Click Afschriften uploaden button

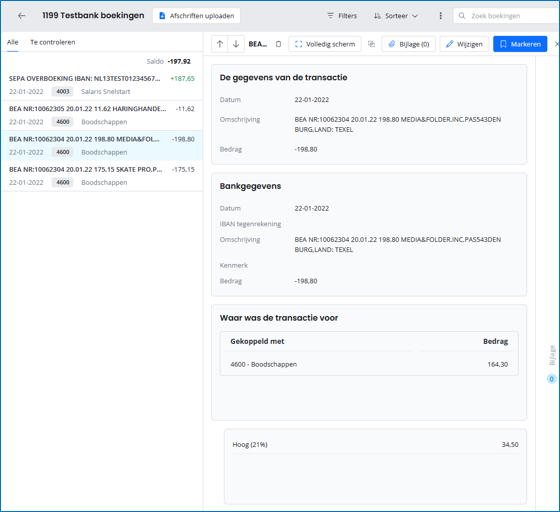point(196,16)
